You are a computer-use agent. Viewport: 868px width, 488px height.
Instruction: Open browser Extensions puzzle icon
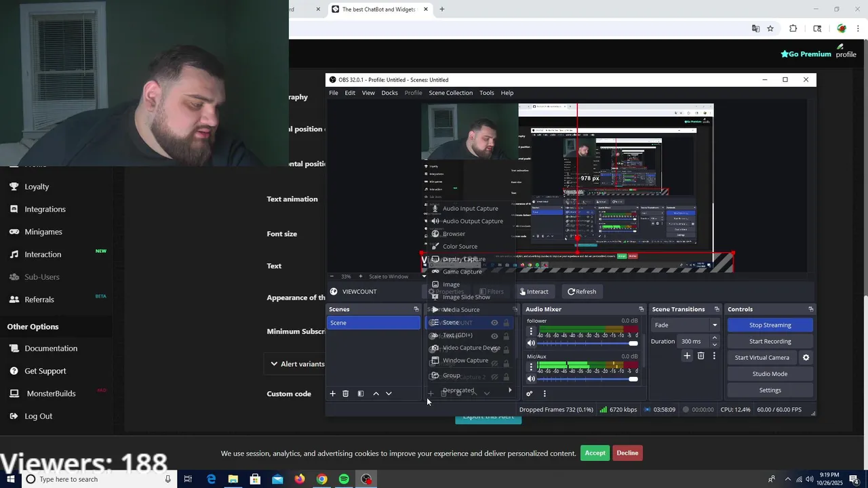[793, 28]
